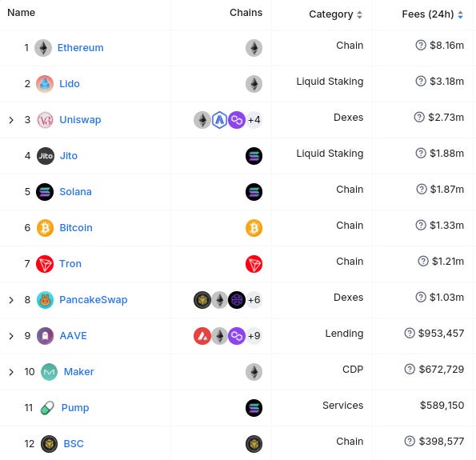The image size is (476, 460).
Task: Click the help icon beside $3.18m fees
Action: (421, 81)
